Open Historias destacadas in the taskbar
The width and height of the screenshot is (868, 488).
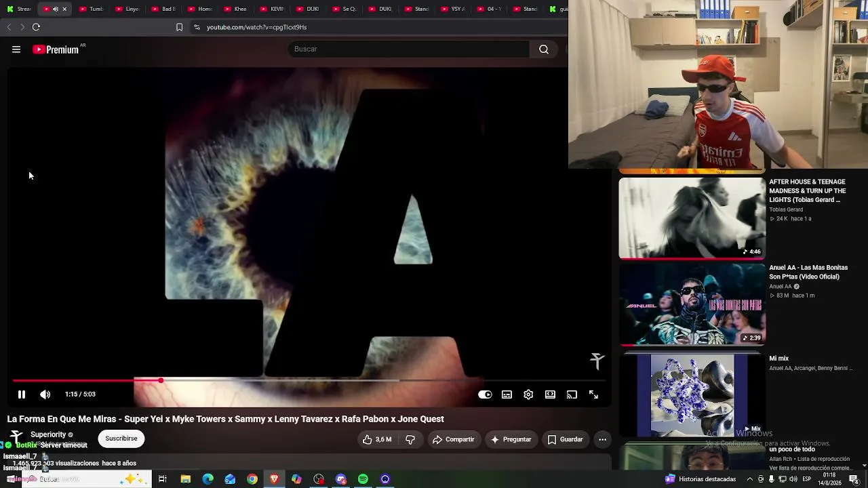pos(701,479)
